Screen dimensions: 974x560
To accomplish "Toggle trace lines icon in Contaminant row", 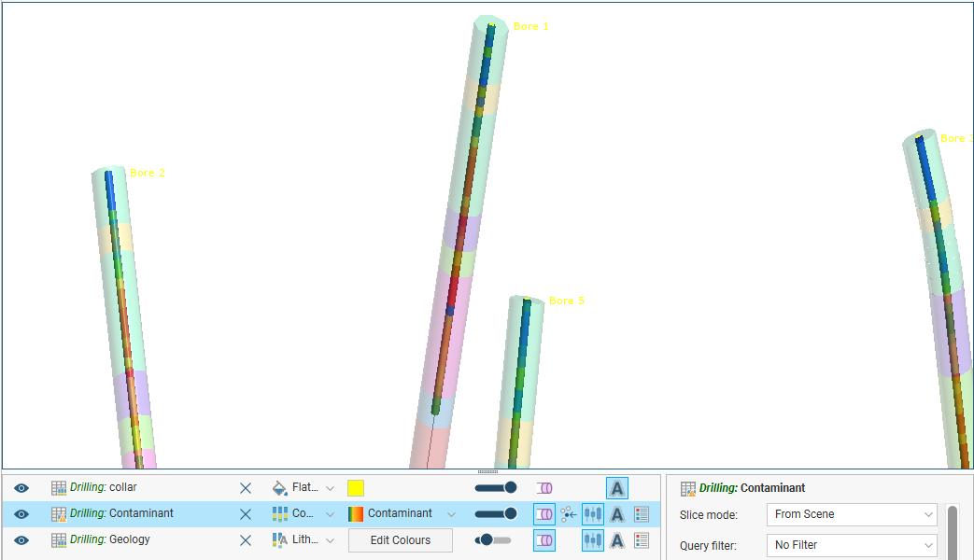I will (x=593, y=514).
